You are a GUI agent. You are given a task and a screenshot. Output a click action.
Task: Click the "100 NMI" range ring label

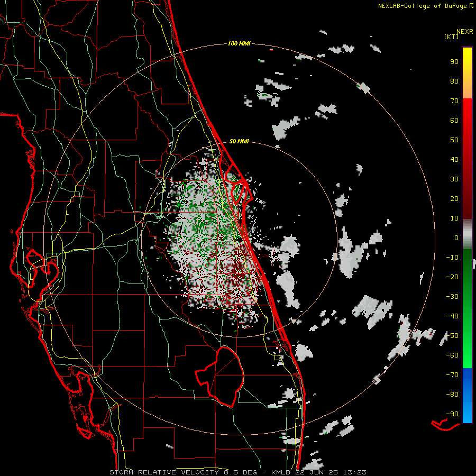[x=239, y=44]
